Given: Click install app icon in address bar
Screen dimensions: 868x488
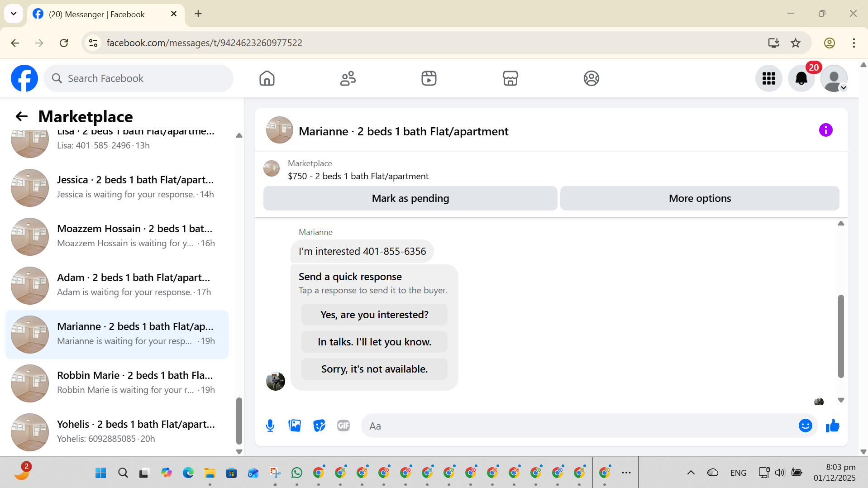Looking at the screenshot, I should click(774, 43).
